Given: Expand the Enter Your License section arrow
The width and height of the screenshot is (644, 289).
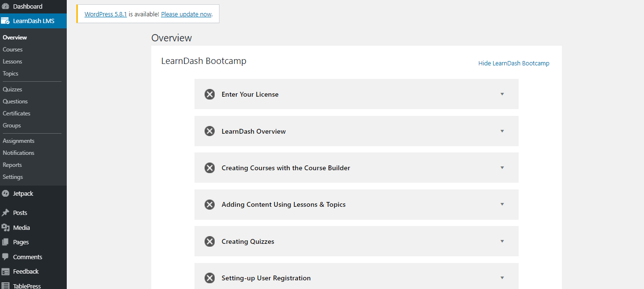Looking at the screenshot, I should click(502, 94).
